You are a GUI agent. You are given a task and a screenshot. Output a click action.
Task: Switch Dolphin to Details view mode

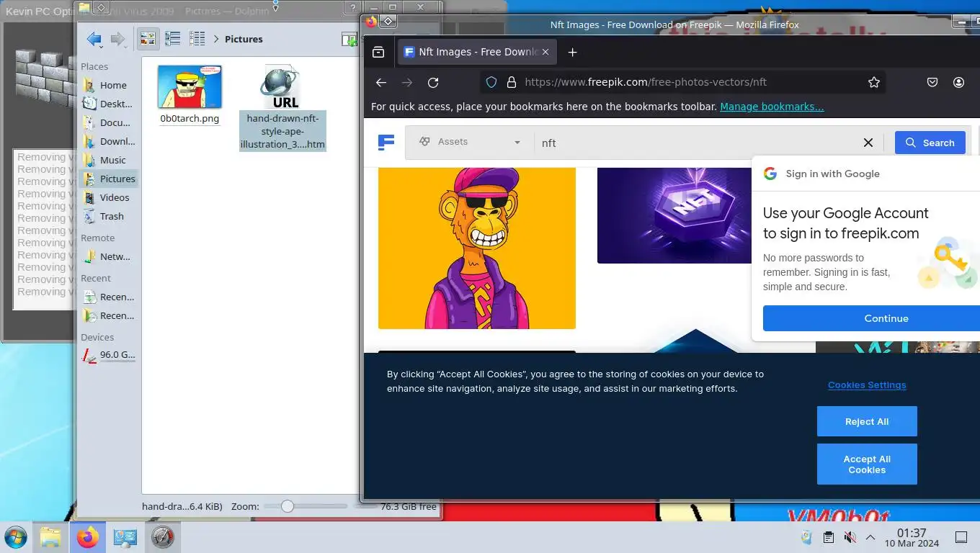pos(197,39)
